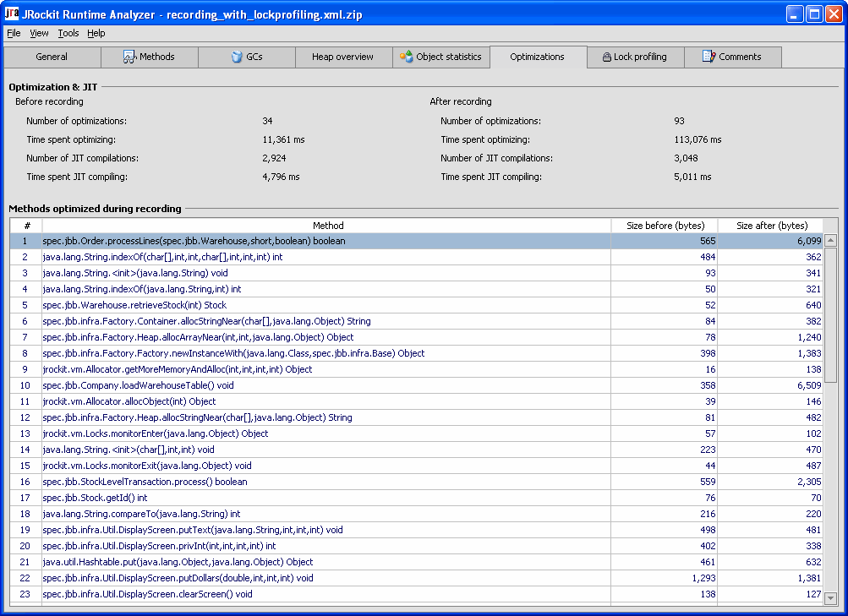Click the Object statistics tab icon
This screenshot has height=616, width=848.
[x=406, y=57]
